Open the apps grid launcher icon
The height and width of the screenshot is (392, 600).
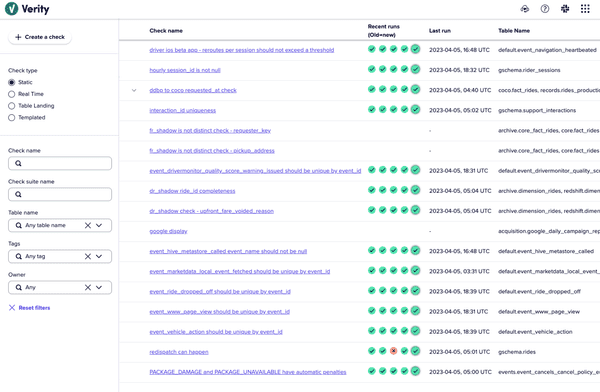coord(585,9)
